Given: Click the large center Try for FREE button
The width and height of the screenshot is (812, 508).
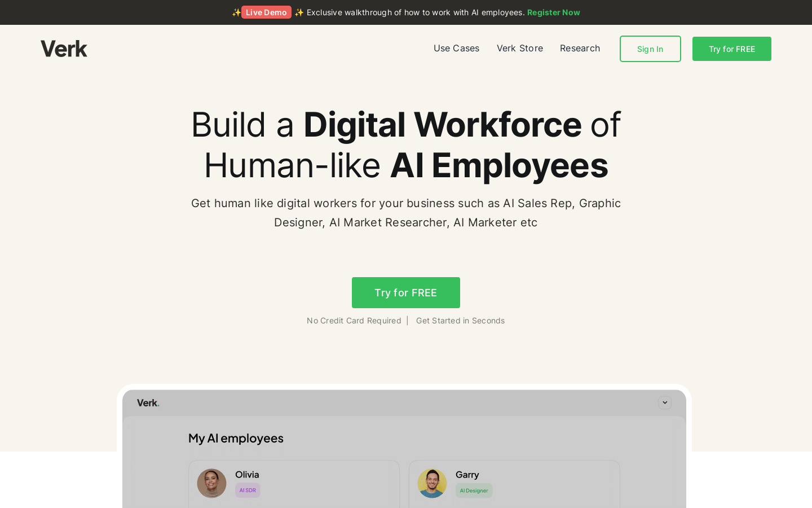Looking at the screenshot, I should [x=406, y=292].
